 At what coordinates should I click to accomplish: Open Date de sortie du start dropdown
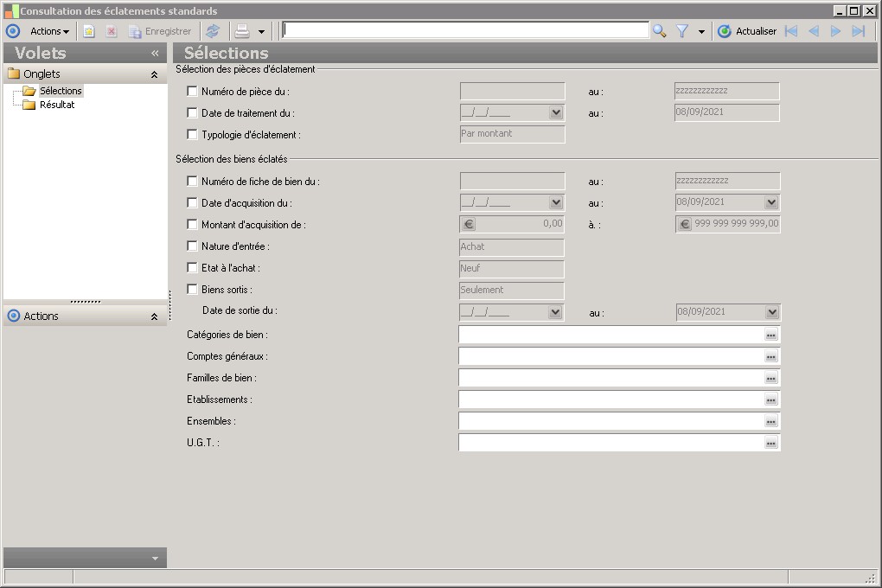[555, 312]
